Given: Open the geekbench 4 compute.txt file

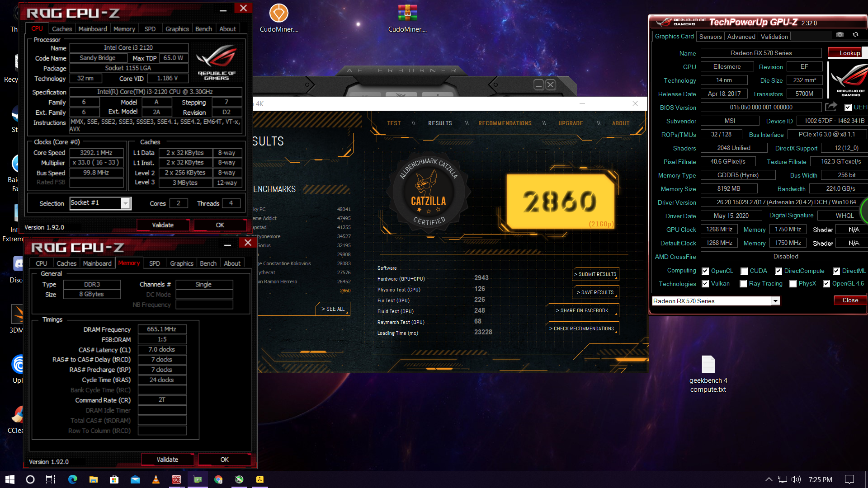Looking at the screenshot, I should pos(708,374).
